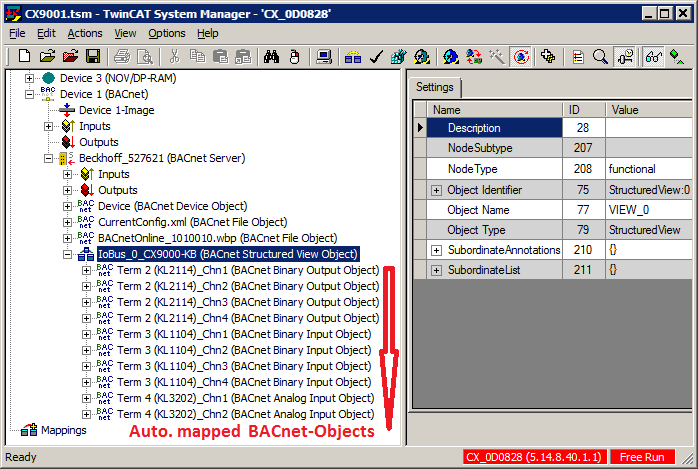Expand Device 3 (NOV/DP-RAM) node
This screenshot has height=469, width=698.
(29, 78)
